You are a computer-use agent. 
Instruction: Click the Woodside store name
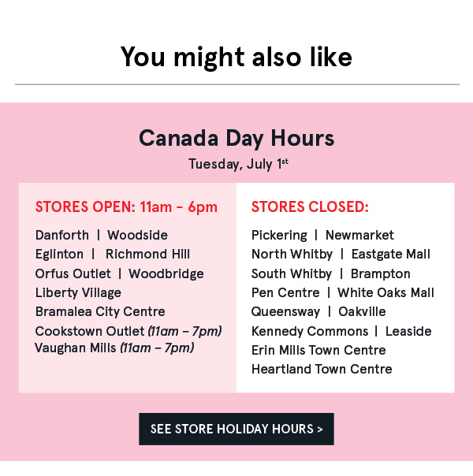pyautogui.click(x=137, y=235)
